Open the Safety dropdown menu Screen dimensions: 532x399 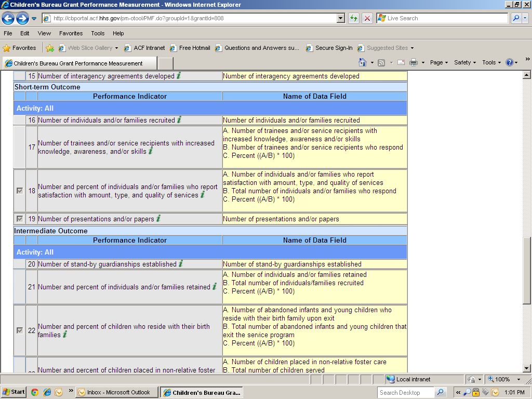click(465, 62)
